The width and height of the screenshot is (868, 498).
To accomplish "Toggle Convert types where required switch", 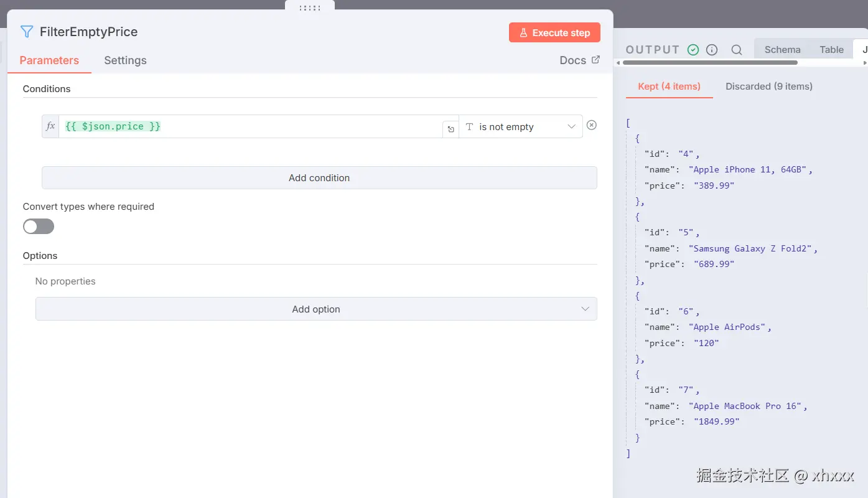I will coord(39,227).
